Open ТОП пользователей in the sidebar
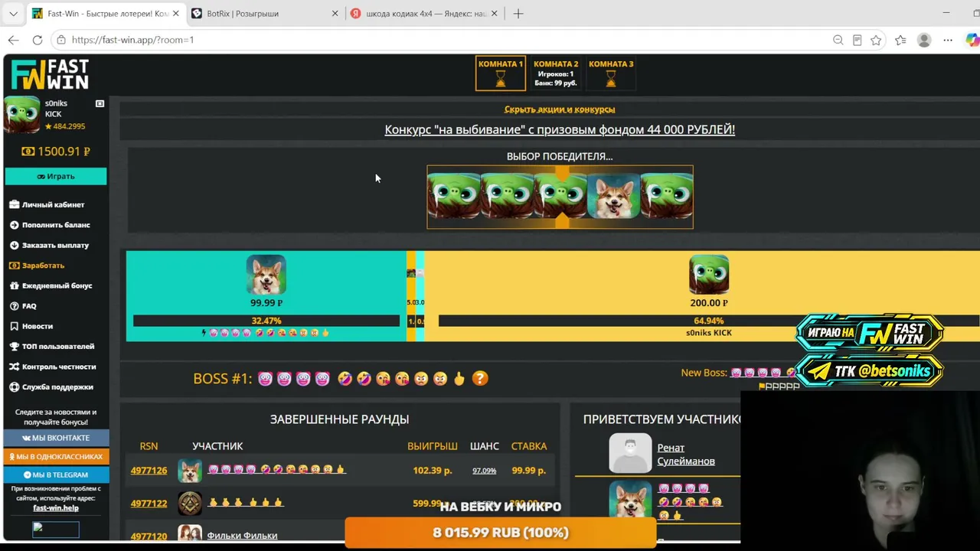This screenshot has height=551, width=980. click(x=52, y=347)
